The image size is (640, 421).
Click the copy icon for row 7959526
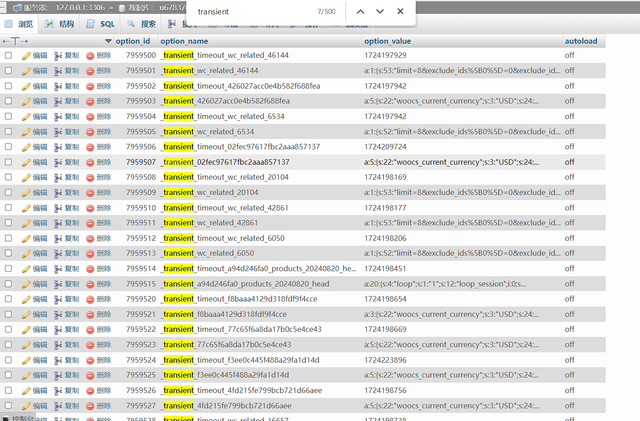58,391
